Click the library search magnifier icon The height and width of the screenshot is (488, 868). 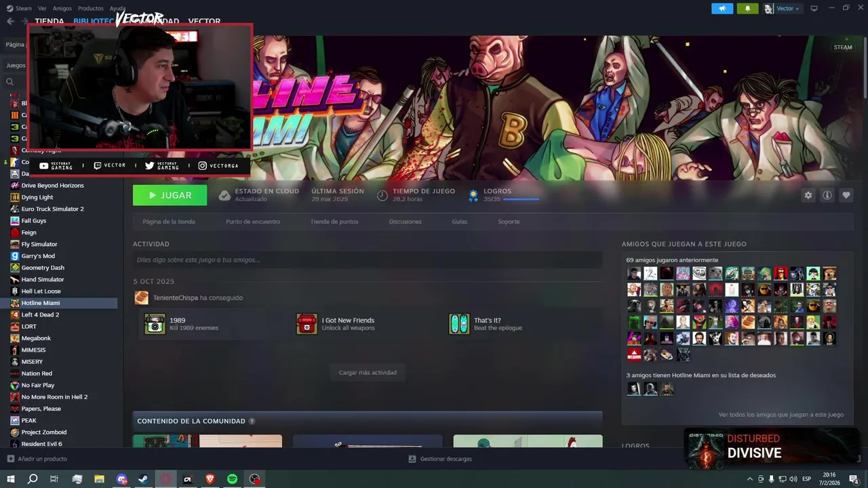click(10, 81)
